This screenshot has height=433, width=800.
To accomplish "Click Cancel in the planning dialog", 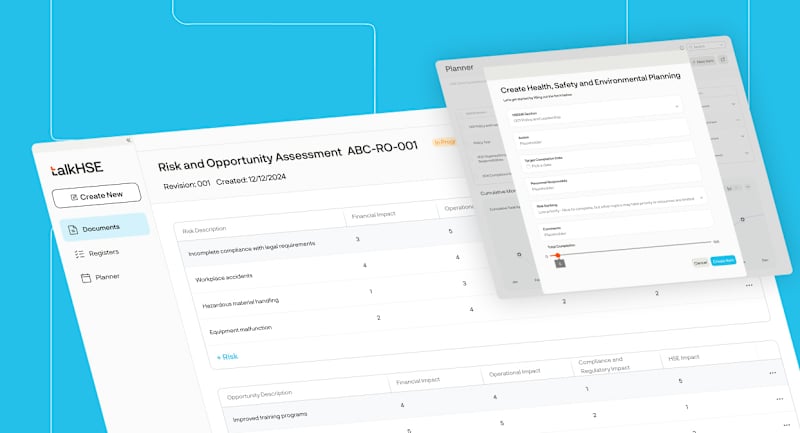I will click(700, 263).
